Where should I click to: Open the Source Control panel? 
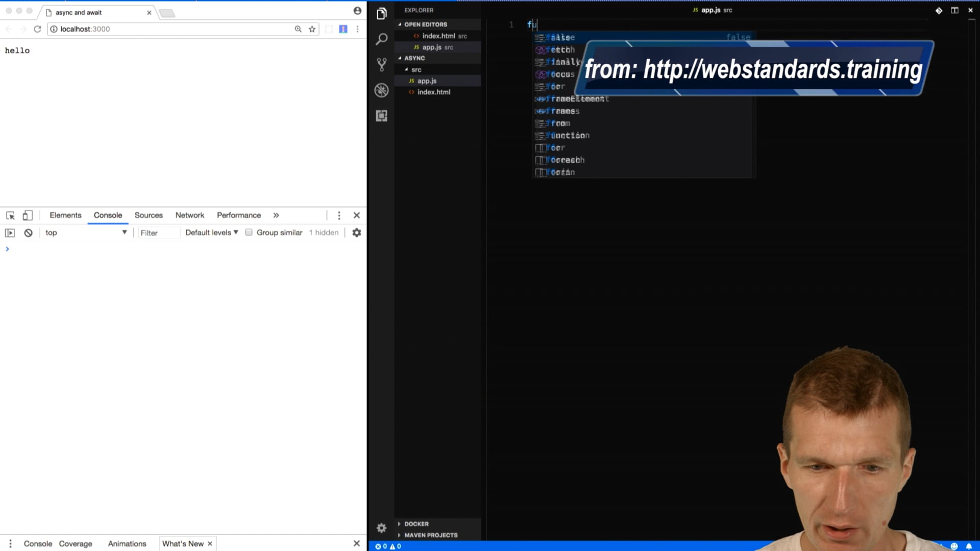point(381,64)
